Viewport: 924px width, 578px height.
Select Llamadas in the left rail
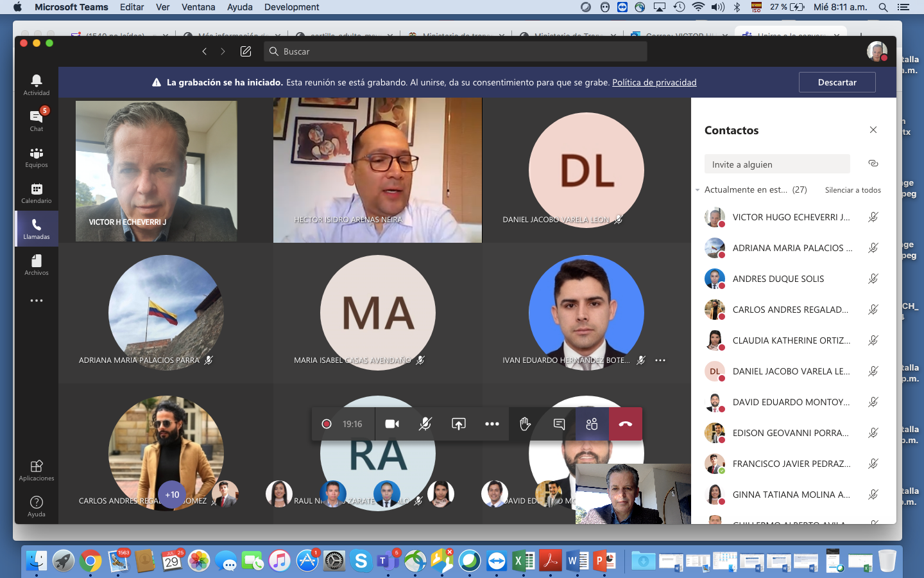click(37, 229)
